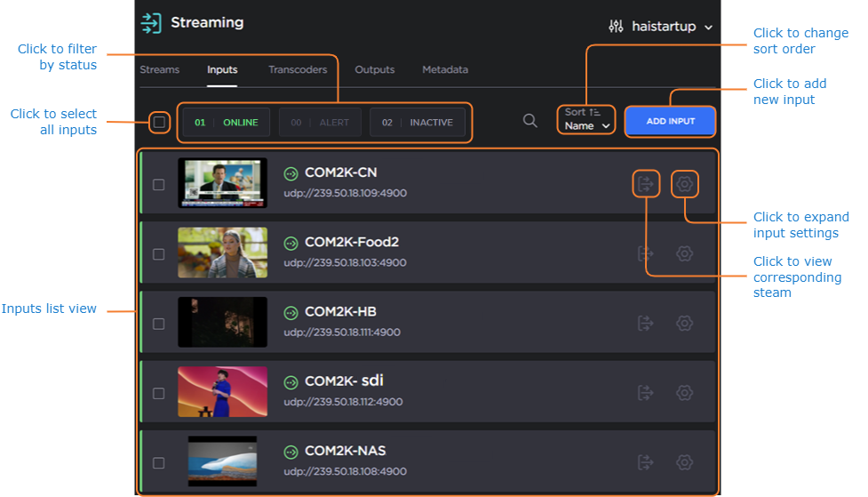Tick the checkbox for COM2K-HB
This screenshot has width=868, height=497.
(x=159, y=324)
